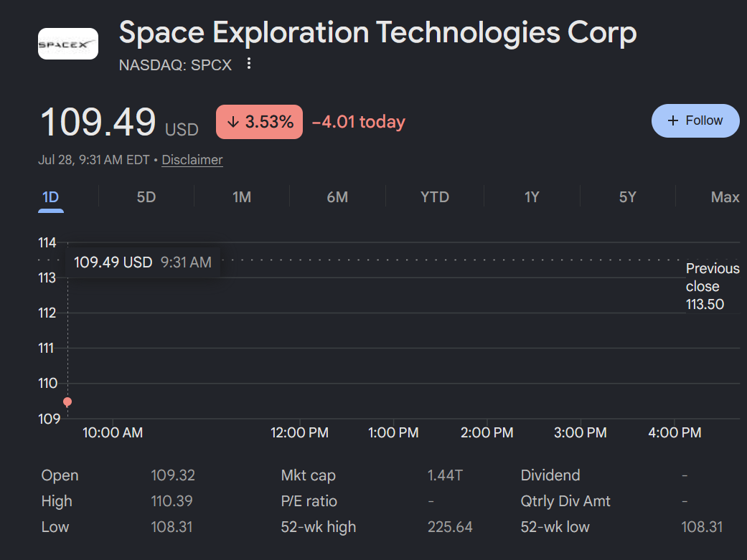Switch to the 1M chart range
This screenshot has width=747, height=560.
(242, 197)
